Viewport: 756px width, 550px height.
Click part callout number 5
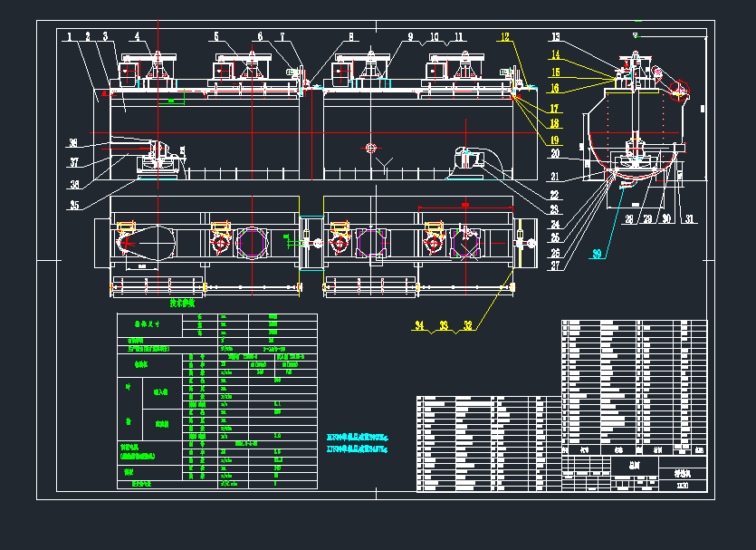pyautogui.click(x=216, y=37)
